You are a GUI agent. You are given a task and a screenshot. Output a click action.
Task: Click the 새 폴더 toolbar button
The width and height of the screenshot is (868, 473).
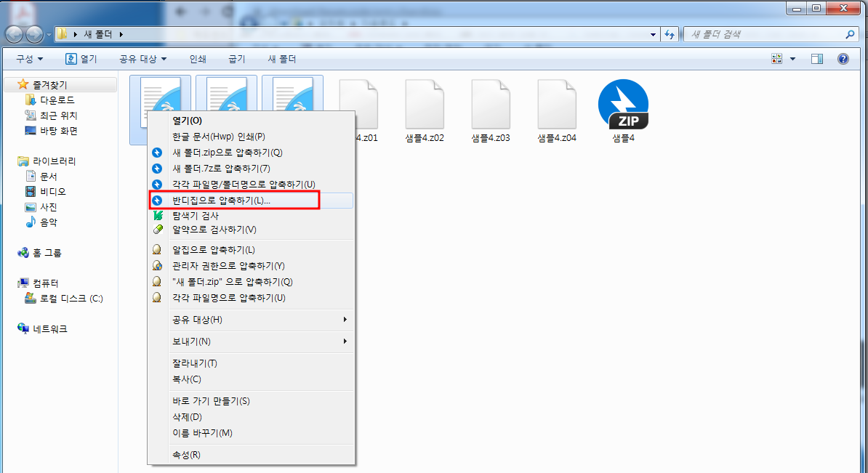click(x=281, y=59)
